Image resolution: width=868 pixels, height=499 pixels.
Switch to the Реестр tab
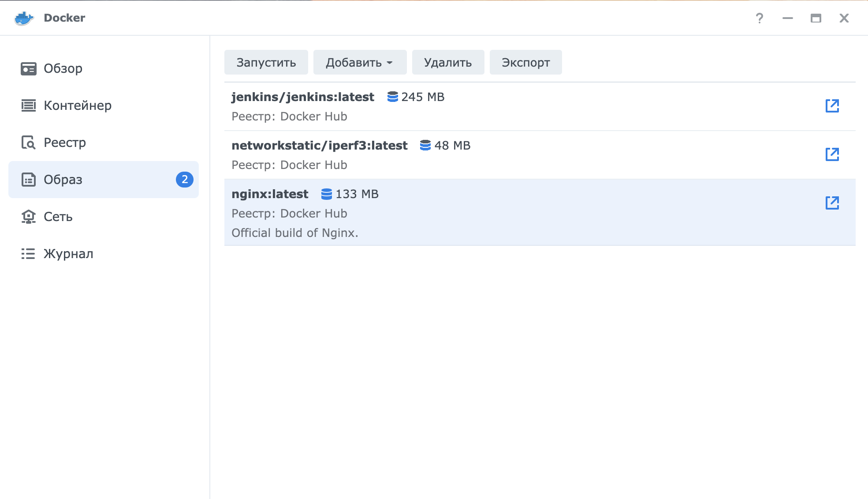tap(64, 143)
